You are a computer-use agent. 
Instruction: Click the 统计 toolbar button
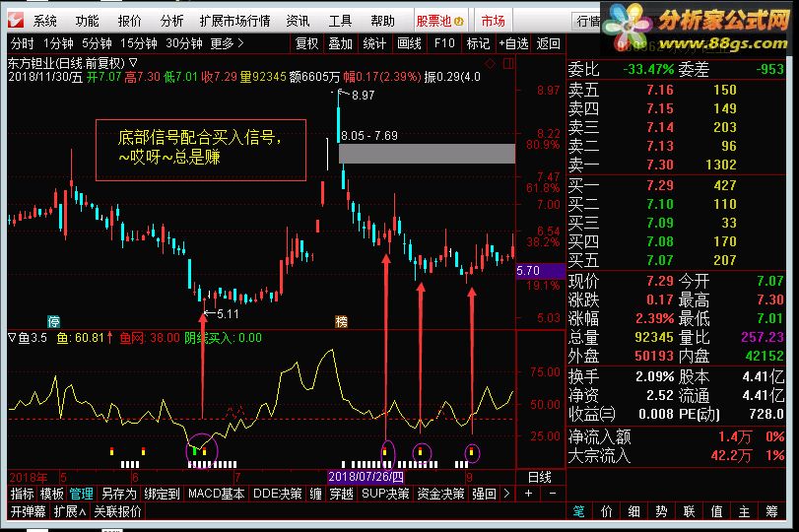coord(374,43)
